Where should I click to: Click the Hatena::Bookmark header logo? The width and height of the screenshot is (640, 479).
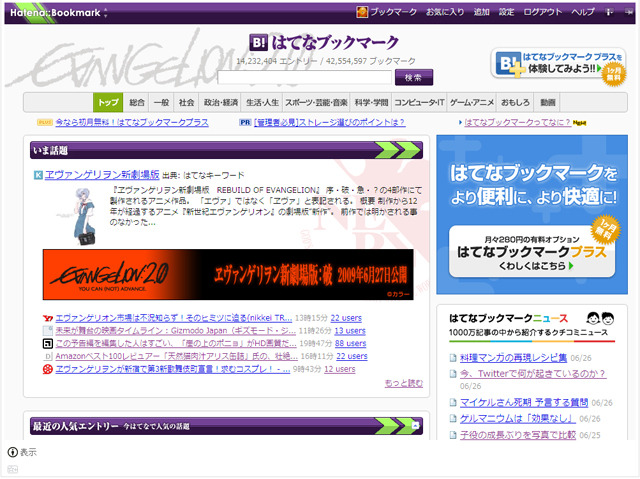(x=55, y=13)
